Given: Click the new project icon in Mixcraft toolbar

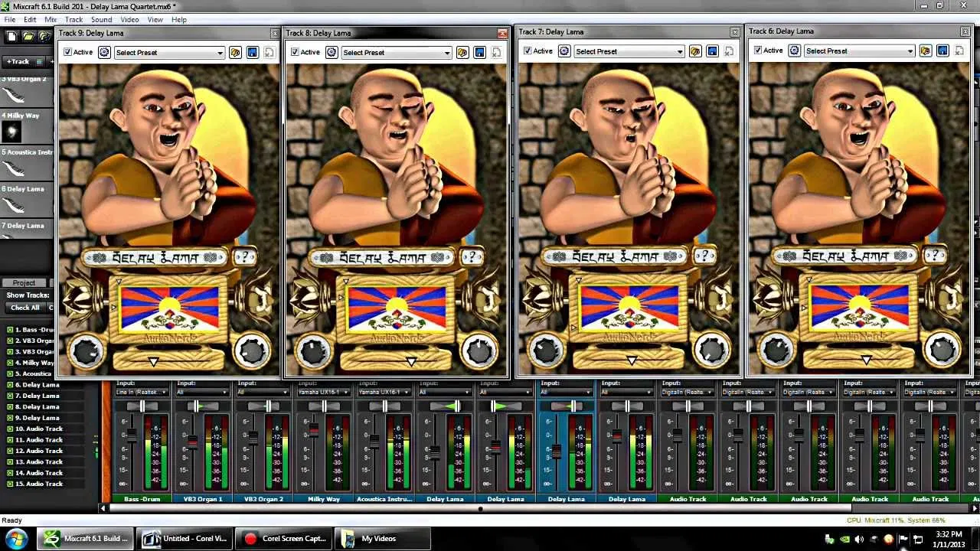Looking at the screenshot, I should coord(11,36).
